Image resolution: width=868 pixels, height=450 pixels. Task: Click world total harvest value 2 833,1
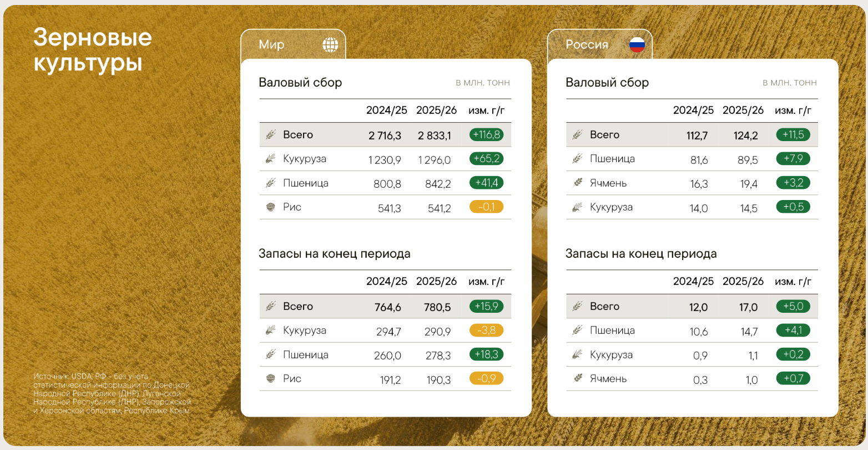(x=435, y=136)
